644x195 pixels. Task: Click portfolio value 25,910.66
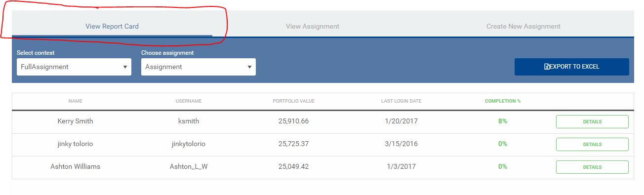point(293,121)
